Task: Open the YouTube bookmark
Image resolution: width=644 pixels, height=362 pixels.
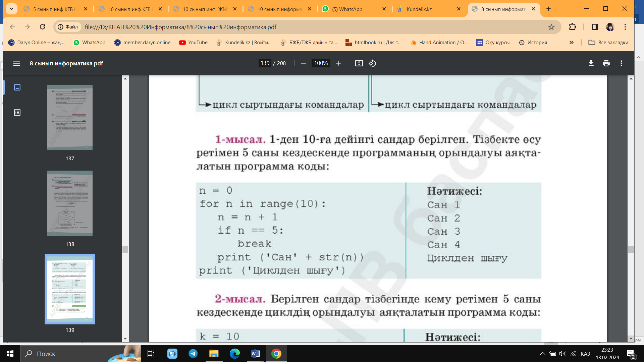Action: click(x=193, y=43)
